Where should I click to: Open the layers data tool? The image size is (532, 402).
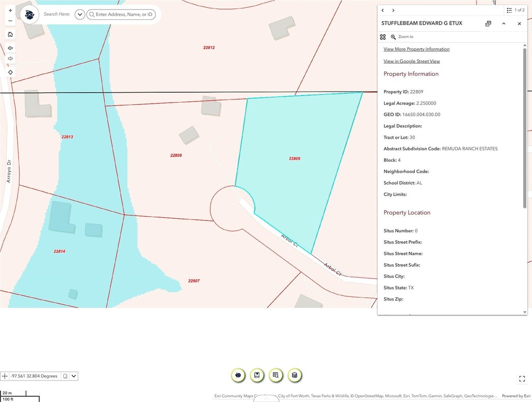pyautogui.click(x=295, y=375)
